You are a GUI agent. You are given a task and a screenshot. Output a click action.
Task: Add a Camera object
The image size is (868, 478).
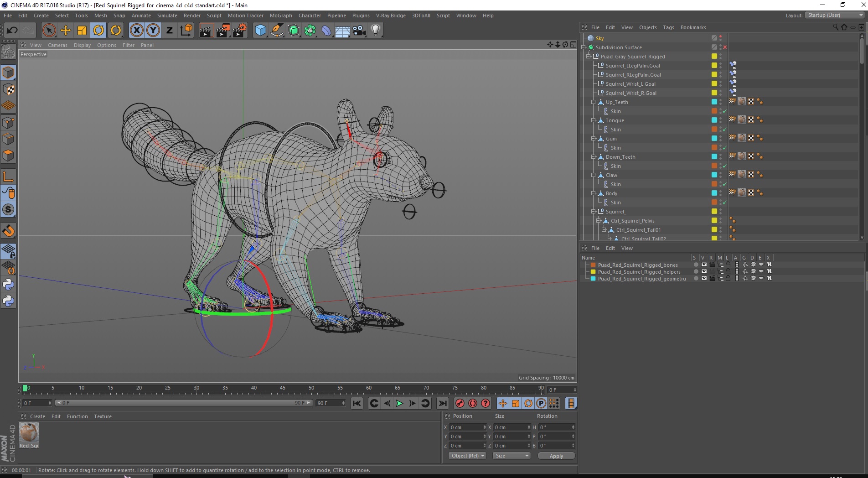pyautogui.click(x=359, y=31)
